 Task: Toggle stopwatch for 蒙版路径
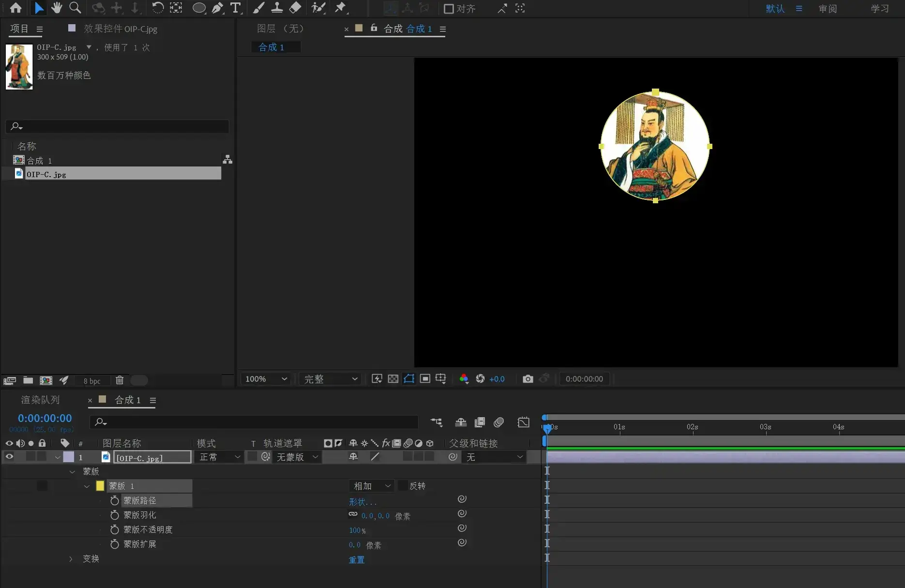click(115, 500)
